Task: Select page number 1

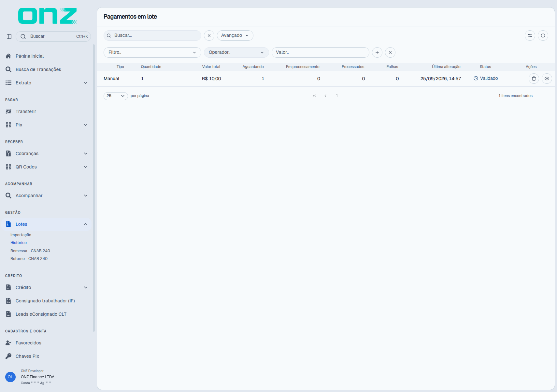Action: coord(337,96)
